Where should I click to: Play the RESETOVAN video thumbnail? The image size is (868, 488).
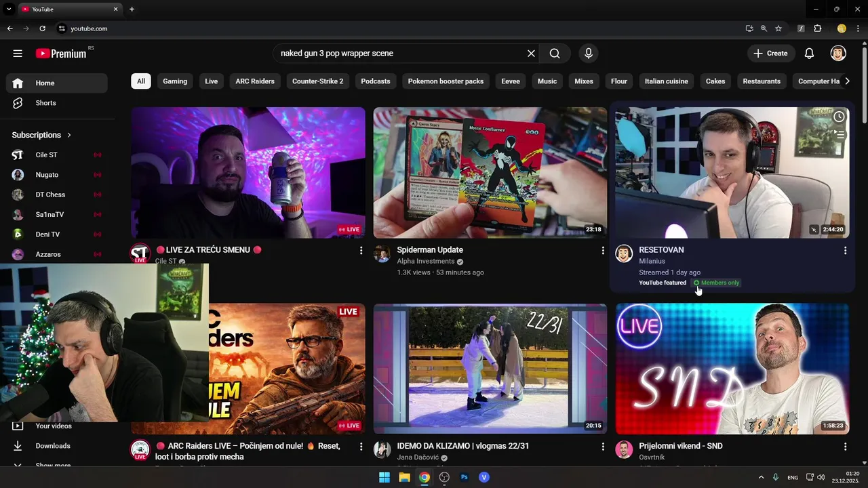pos(732,173)
